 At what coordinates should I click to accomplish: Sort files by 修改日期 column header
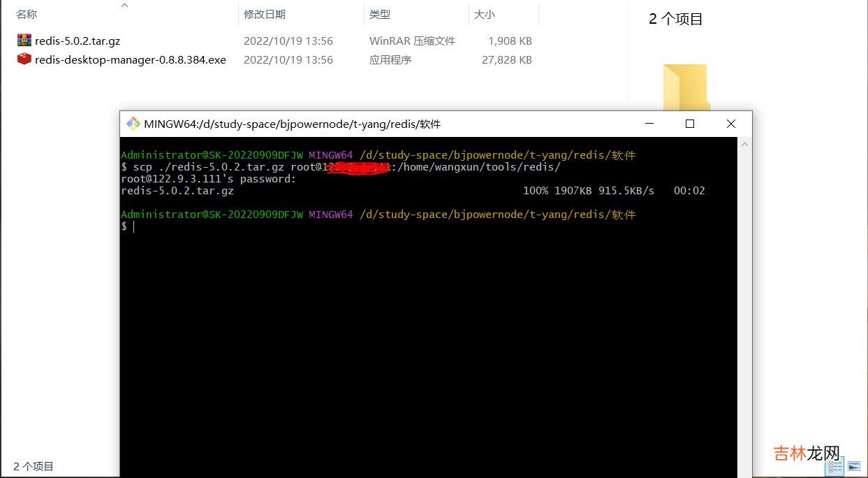(265, 15)
